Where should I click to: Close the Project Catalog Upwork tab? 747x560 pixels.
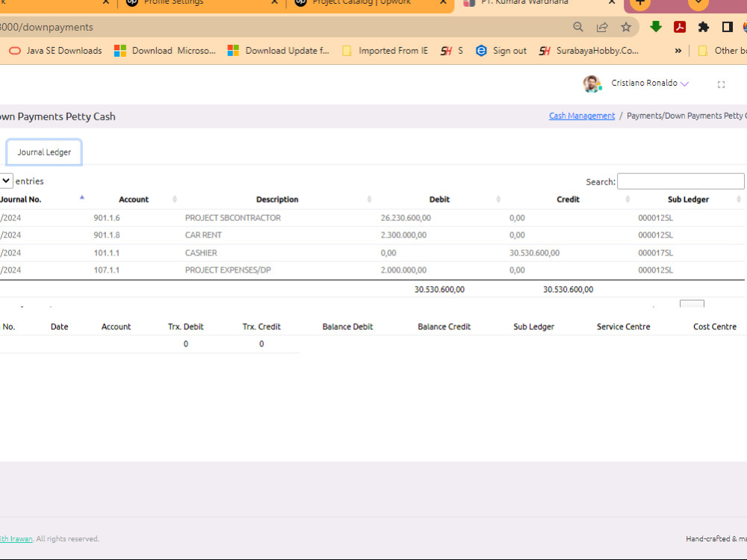[443, 2]
